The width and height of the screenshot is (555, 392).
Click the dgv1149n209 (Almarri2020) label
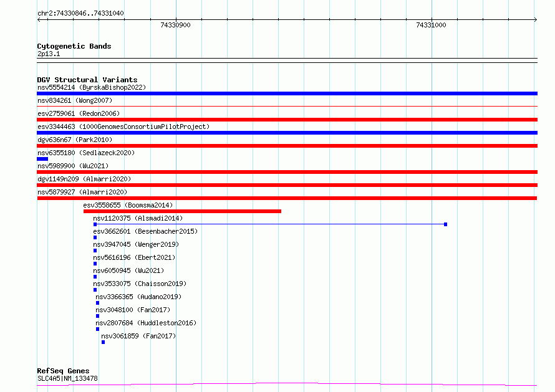pyautogui.click(x=84, y=179)
